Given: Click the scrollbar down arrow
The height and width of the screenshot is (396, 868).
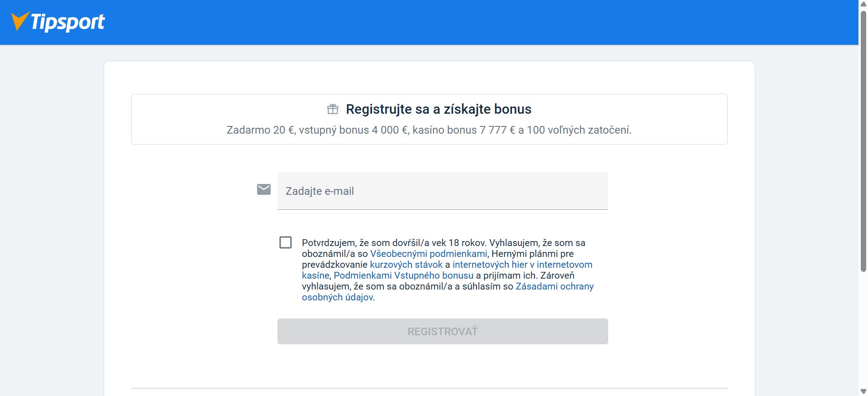Looking at the screenshot, I should [863, 391].
